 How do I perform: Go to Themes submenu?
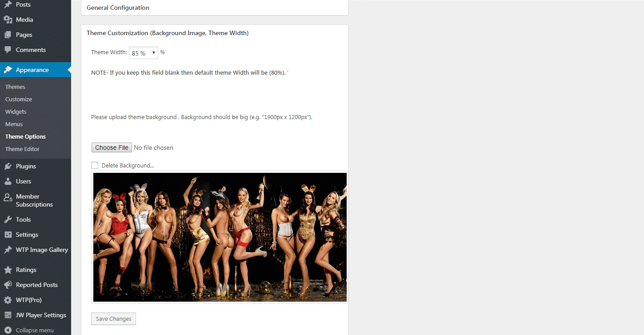point(15,87)
